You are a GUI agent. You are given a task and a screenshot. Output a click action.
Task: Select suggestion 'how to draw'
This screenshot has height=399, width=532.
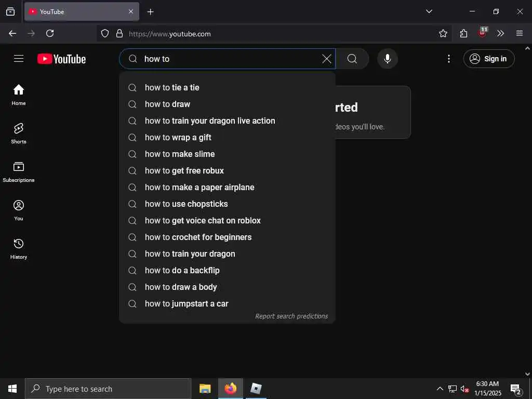tap(228, 104)
